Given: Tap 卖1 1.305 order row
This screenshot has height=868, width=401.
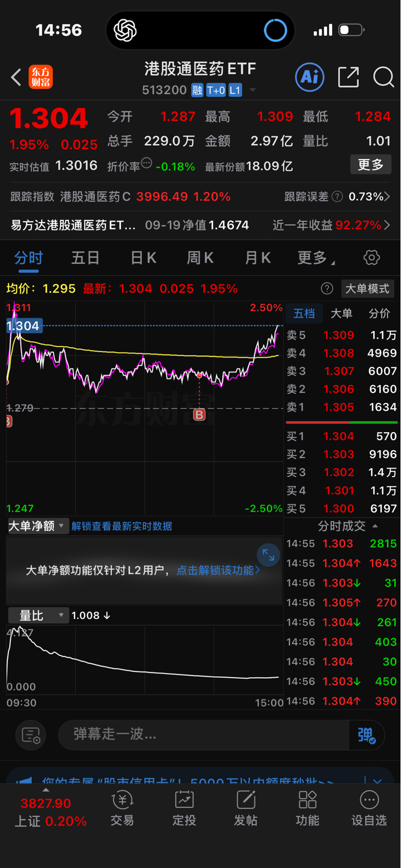Looking at the screenshot, I should click(x=342, y=407).
